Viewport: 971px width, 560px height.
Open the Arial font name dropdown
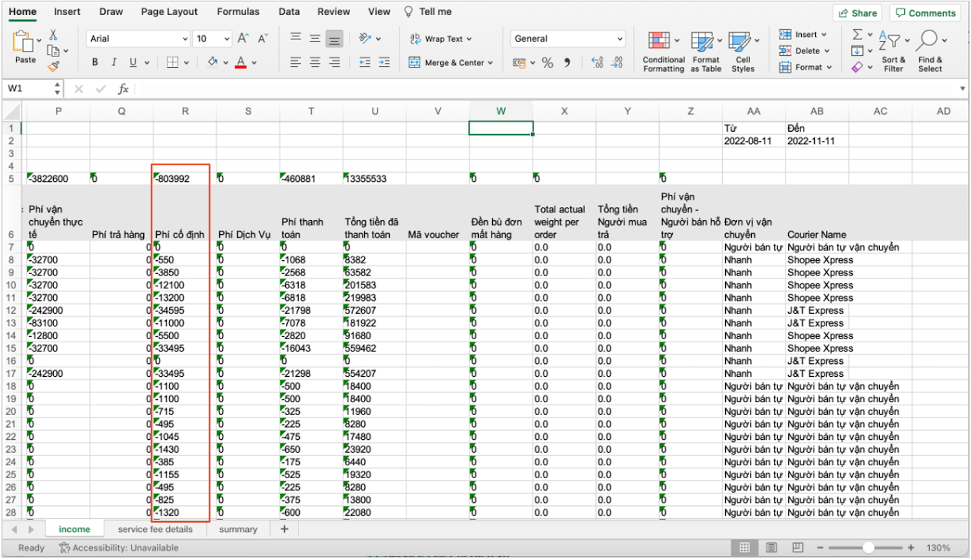(185, 39)
